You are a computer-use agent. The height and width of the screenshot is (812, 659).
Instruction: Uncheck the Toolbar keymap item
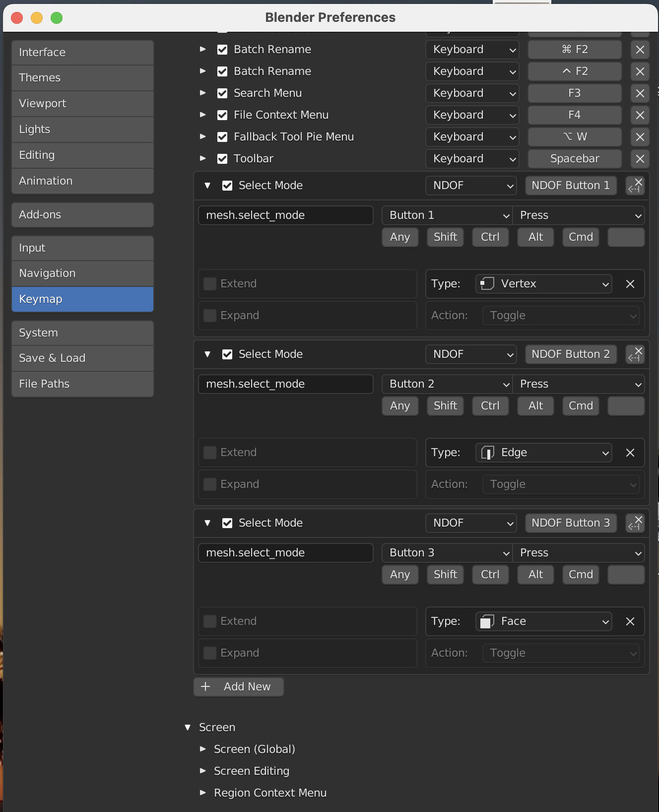(x=222, y=159)
